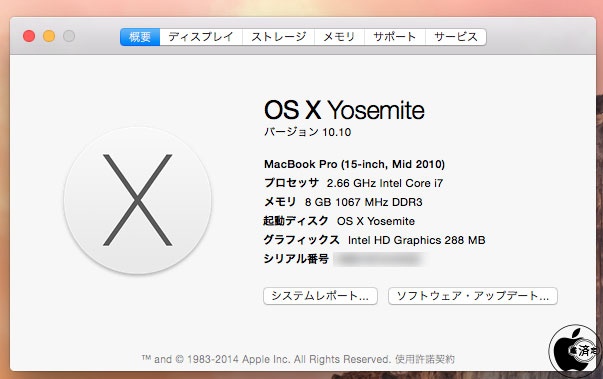Viewport: 603px width, 379px height.
Task: Click the OS X Yosemite X logo
Action: (138, 200)
